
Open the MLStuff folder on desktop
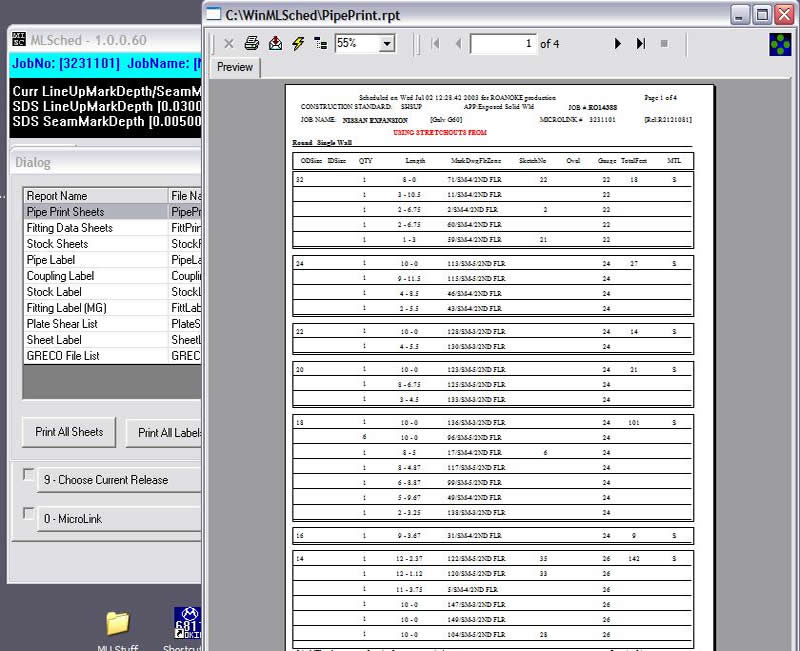118,623
